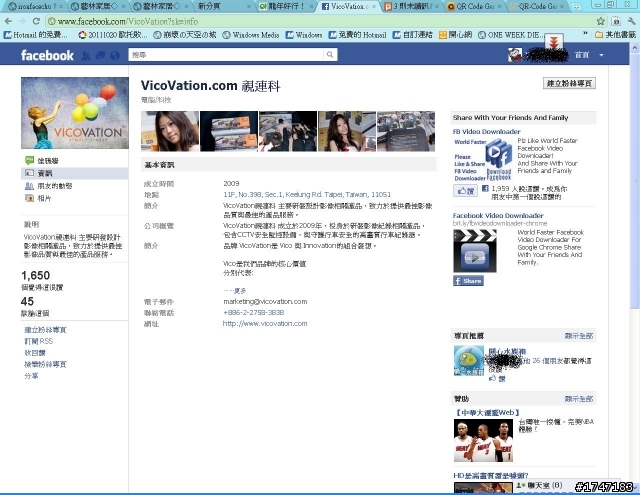Click the search magnifier button
This screenshot has width=640, height=495.
tap(330, 55)
